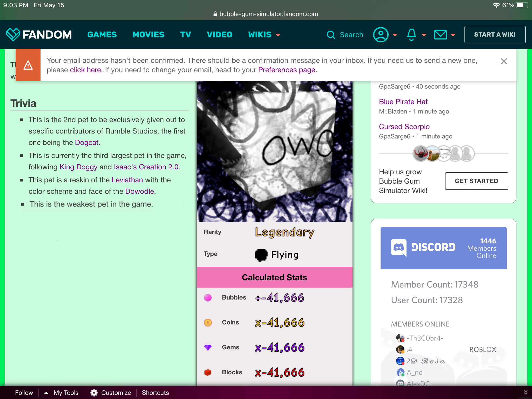Viewport: 532px width, 399px height.
Task: Open the MOVIES navigation item
Action: (148, 35)
